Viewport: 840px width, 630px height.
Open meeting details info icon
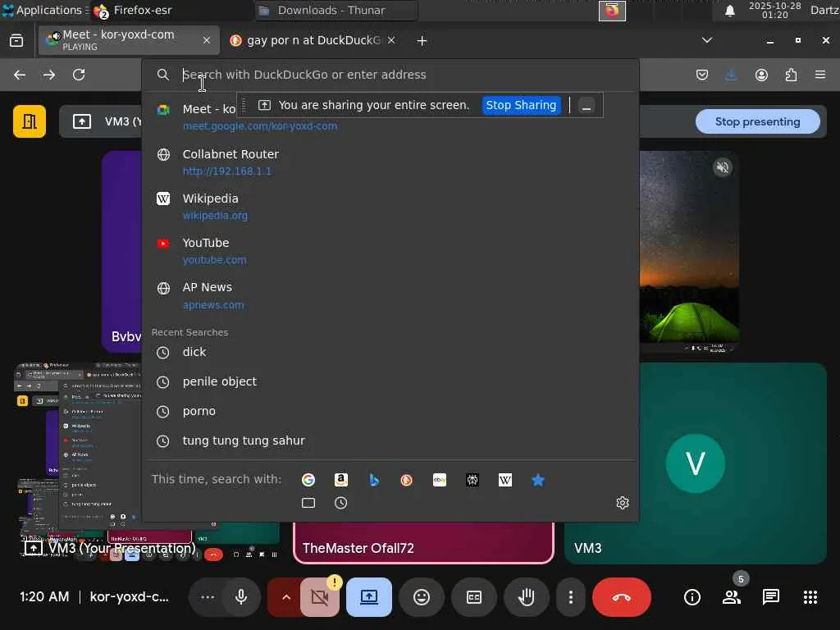692,597
